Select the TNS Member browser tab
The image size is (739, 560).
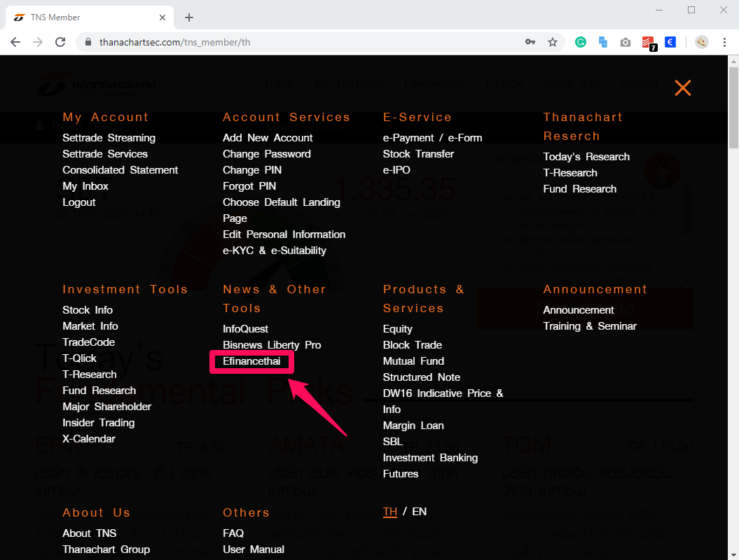[x=90, y=17]
